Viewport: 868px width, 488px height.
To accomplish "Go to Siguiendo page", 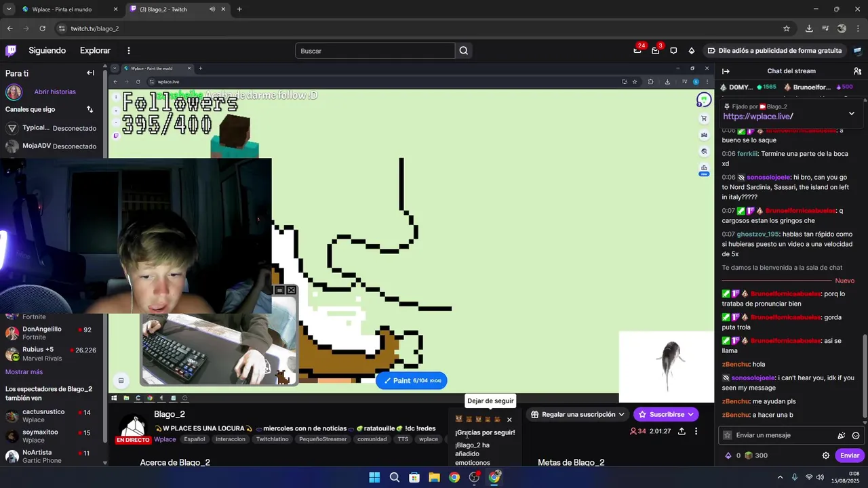I will (47, 51).
